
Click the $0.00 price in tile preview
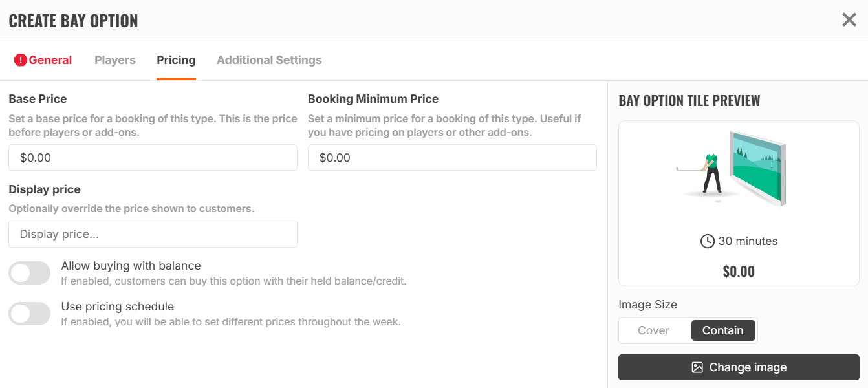point(739,272)
